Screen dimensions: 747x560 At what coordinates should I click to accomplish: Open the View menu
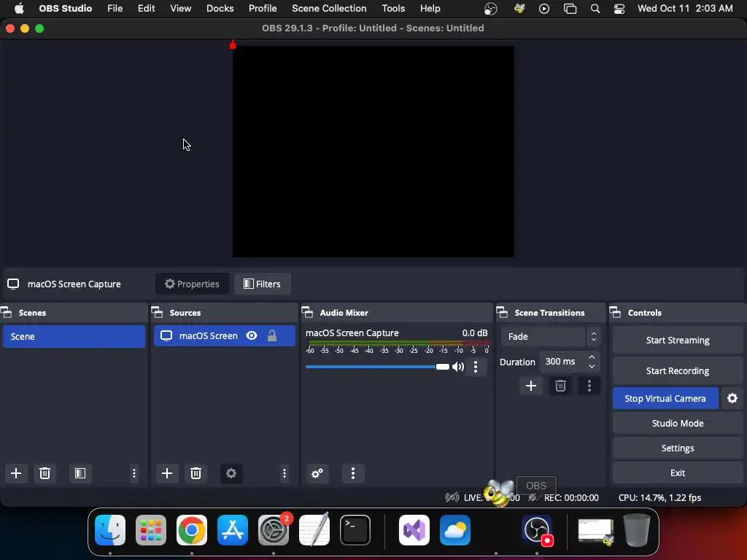click(181, 9)
